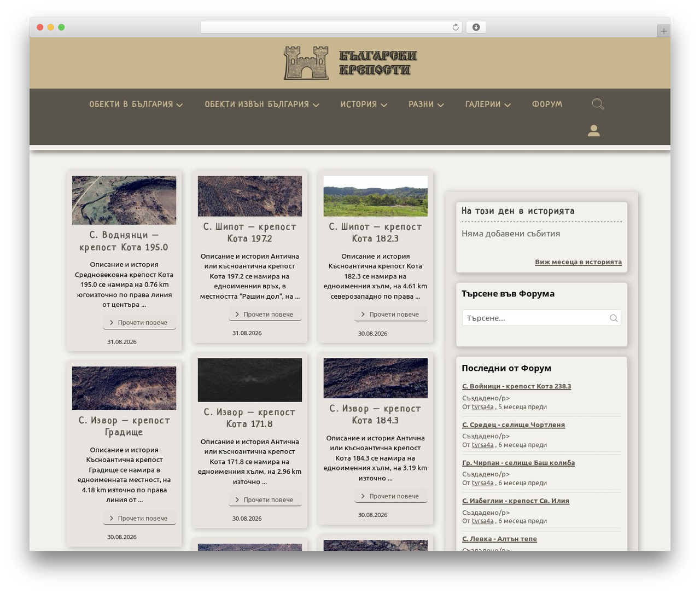Viewport: 700px width, 593px height.
Task: Click the title С. Извор — крепост Кота 171.8
Action: pyautogui.click(x=250, y=418)
